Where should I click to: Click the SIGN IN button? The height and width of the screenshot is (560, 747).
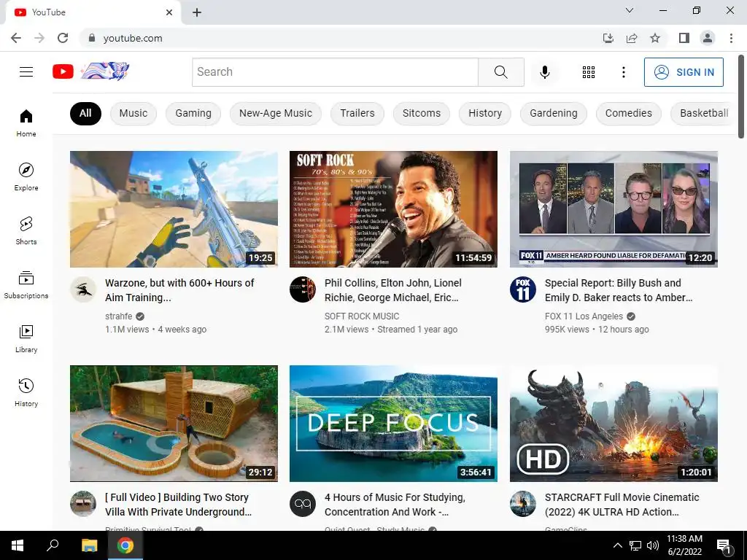[684, 72]
